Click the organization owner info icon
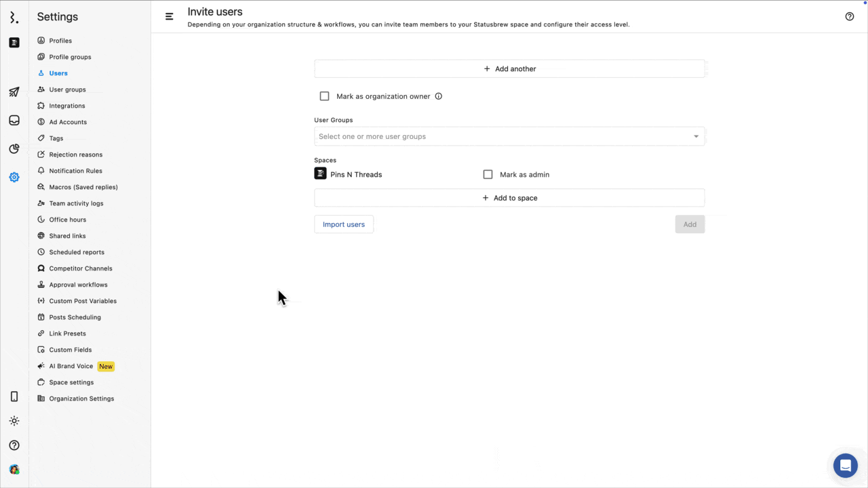Image resolution: width=868 pixels, height=488 pixels. (x=438, y=96)
